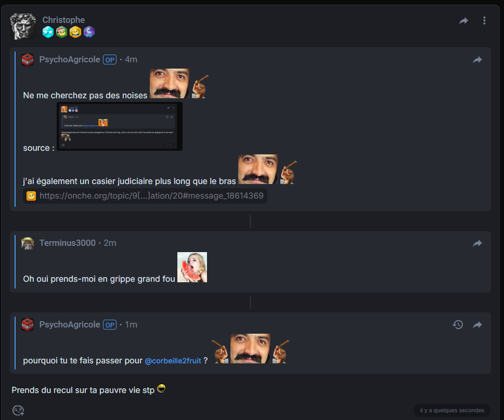Screen dimensions: 504x420
Task: Open the source screenshot thumbnail
Action: pos(120,126)
